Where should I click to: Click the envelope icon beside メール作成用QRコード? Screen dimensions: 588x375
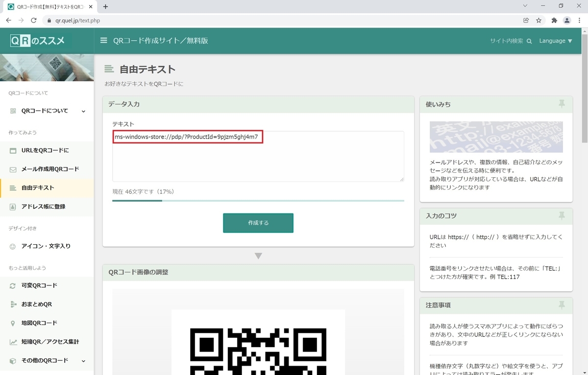tap(13, 169)
